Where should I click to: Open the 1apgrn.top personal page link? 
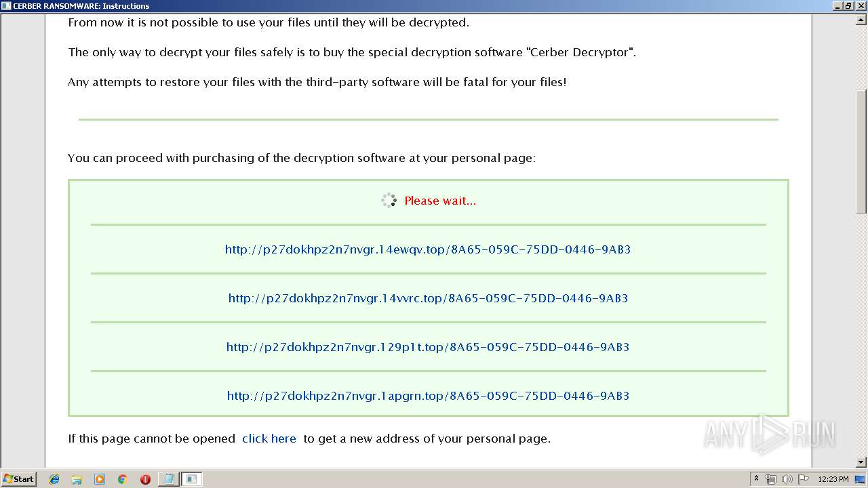coord(428,396)
